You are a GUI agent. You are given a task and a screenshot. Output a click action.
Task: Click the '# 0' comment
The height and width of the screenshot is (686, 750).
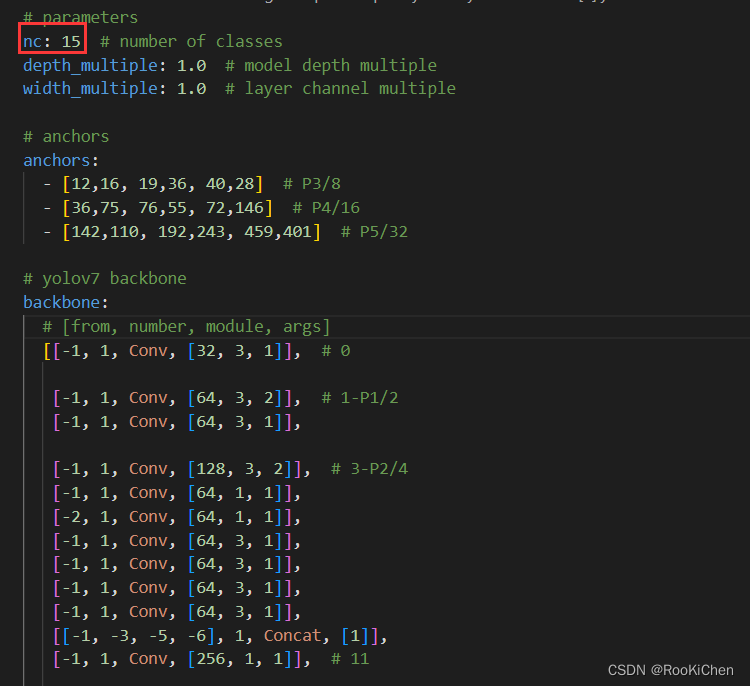pos(336,351)
